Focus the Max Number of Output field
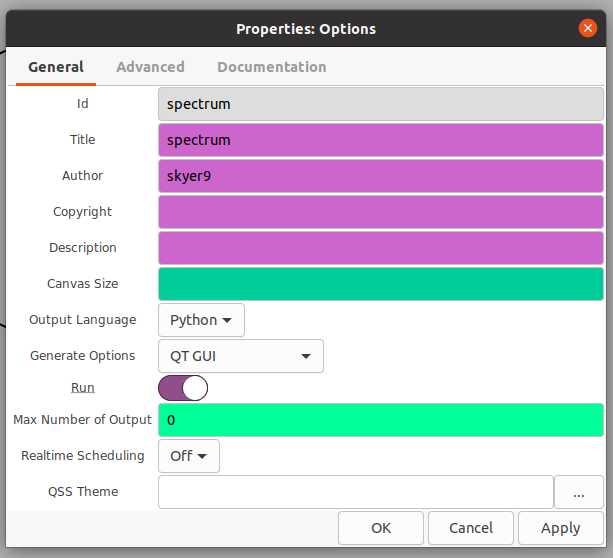 381,420
